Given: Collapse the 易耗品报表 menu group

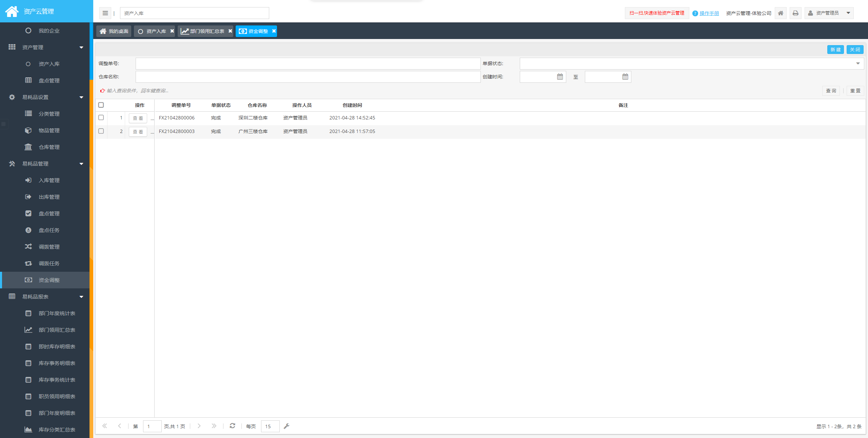Looking at the screenshot, I should pyautogui.click(x=45, y=297).
